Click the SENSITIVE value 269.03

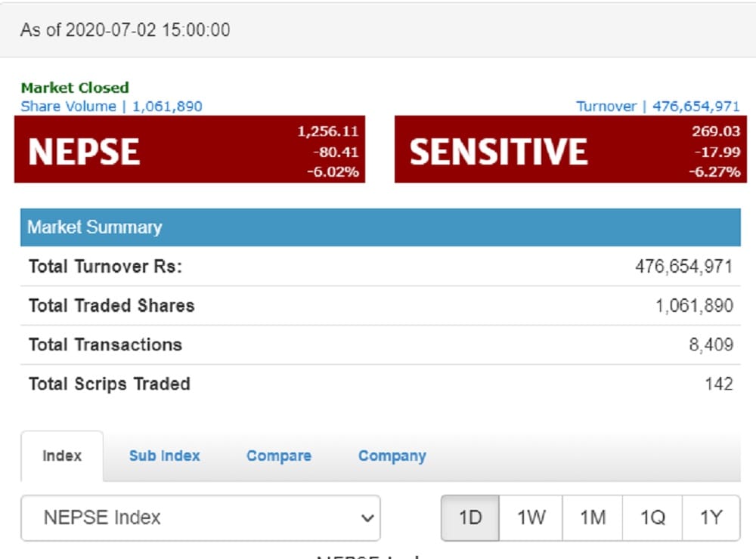pyautogui.click(x=716, y=131)
